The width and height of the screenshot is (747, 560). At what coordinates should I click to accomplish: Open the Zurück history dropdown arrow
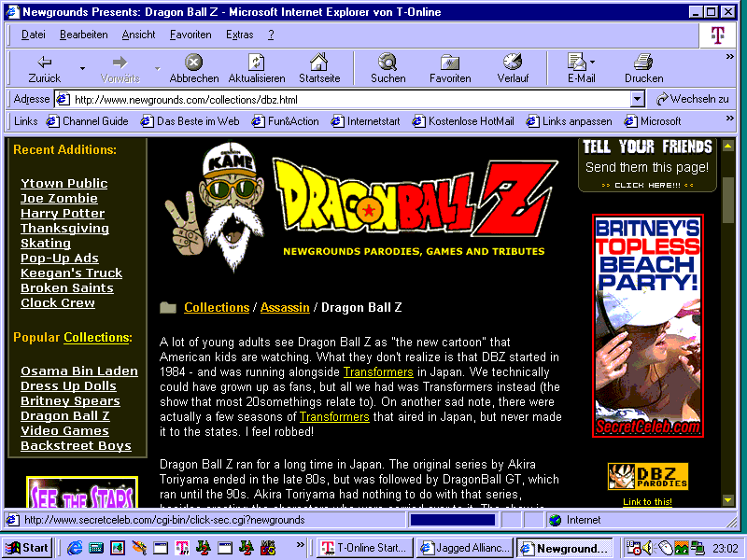[x=82, y=68]
